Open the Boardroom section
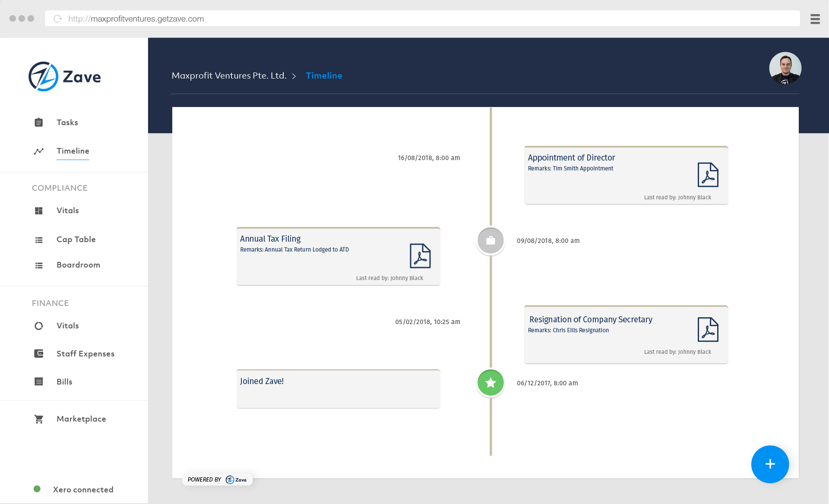 tap(78, 265)
